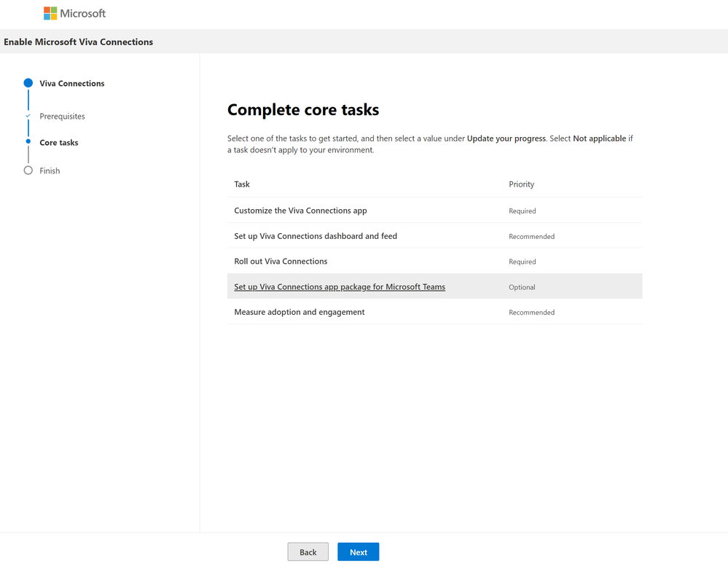Open Roll out Viva Connections task
Image resolution: width=728 pixels, height=564 pixels.
tap(281, 262)
